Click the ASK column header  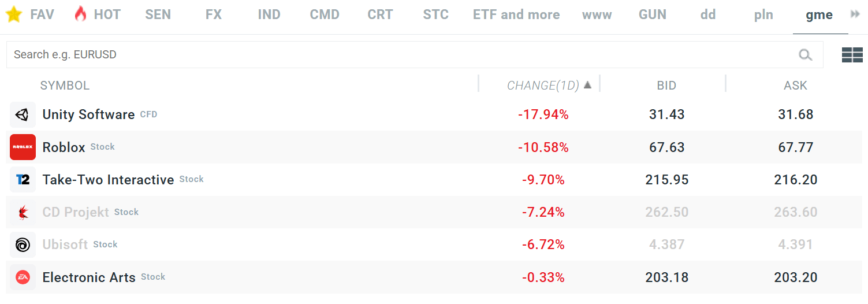(x=795, y=86)
